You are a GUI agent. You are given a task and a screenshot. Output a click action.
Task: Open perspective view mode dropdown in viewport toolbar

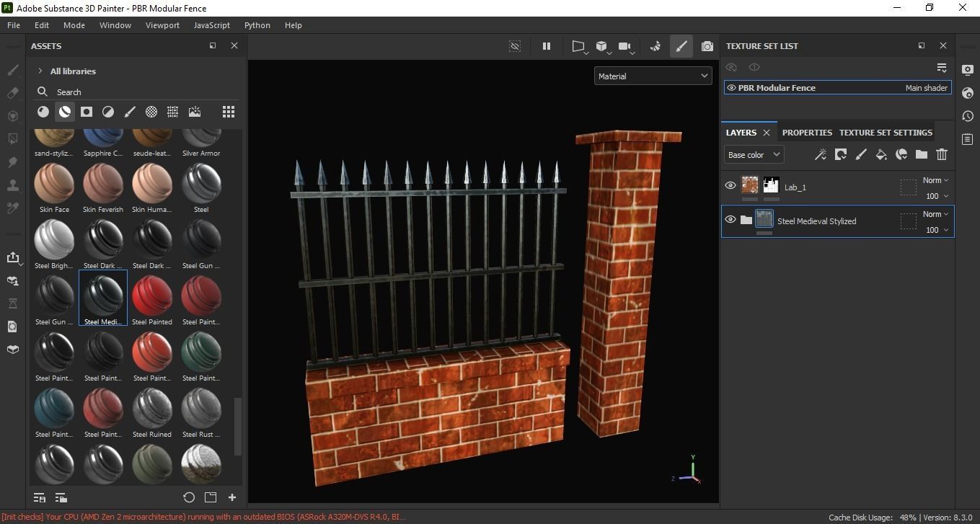578,47
